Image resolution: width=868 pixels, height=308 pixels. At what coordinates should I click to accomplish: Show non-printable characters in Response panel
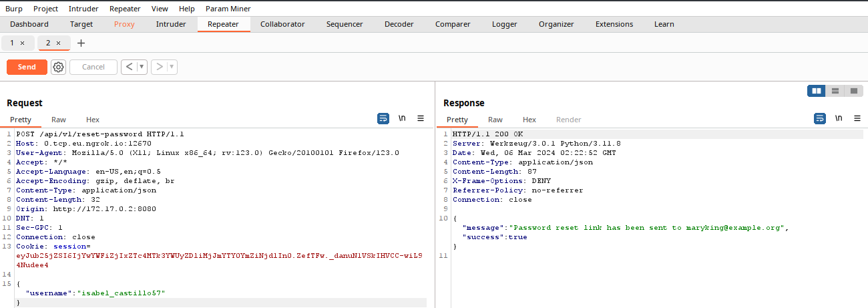pos(839,118)
